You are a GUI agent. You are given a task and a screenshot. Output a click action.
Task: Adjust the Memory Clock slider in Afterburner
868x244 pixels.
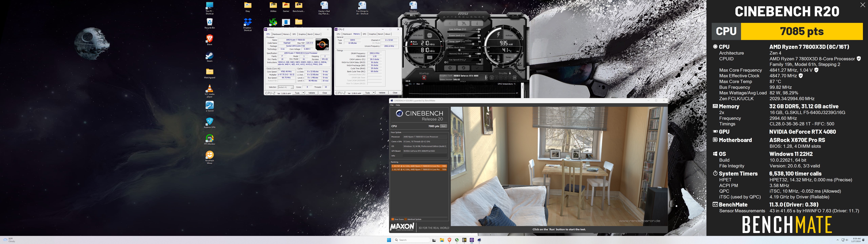pos(464,56)
